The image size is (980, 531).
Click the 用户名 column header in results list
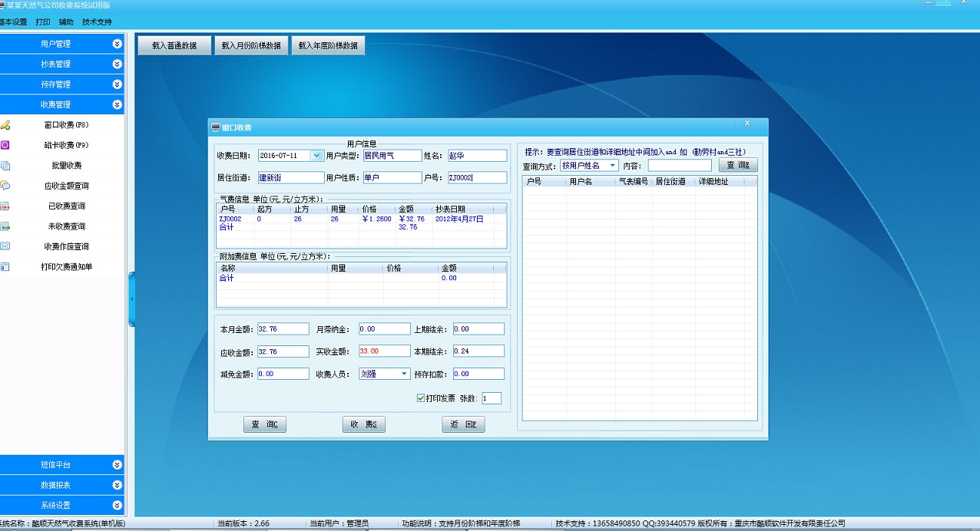590,182
